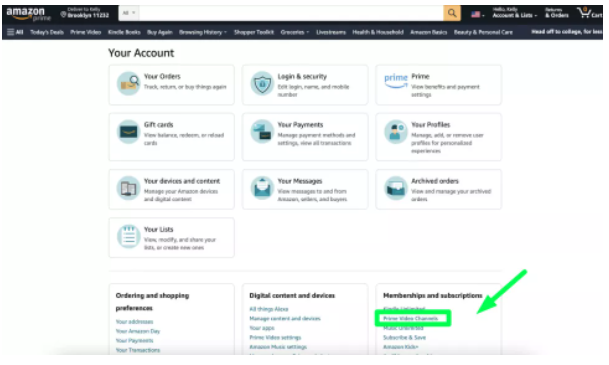609x365 pixels.
Task: Open Amazon Basics nav item
Action: [x=429, y=32]
